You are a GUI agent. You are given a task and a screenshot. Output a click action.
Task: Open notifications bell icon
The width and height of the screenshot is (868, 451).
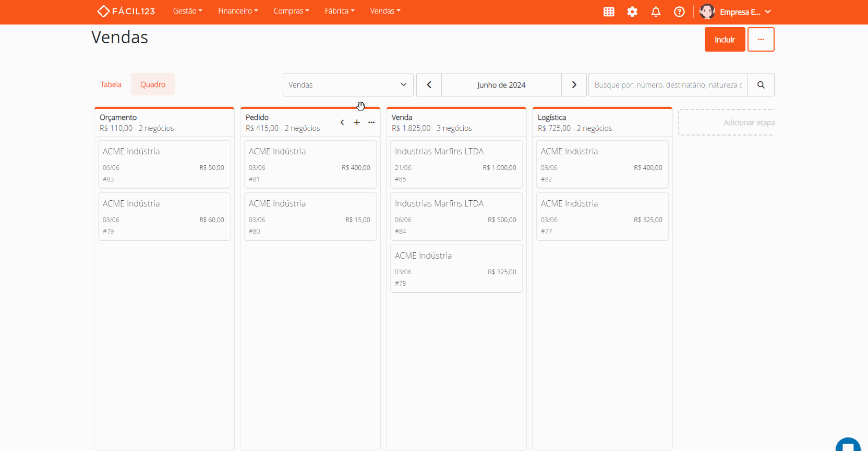click(x=656, y=11)
